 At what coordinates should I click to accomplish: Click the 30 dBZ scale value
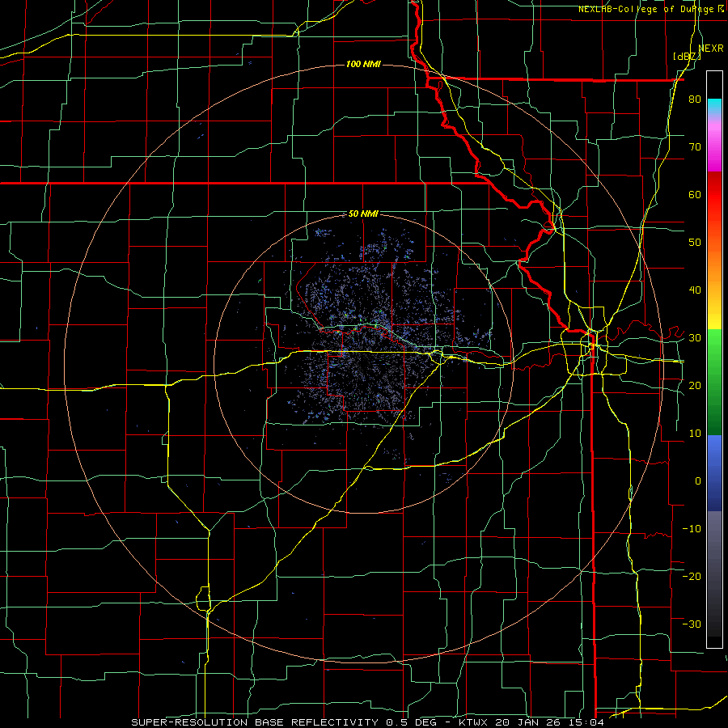point(695,338)
